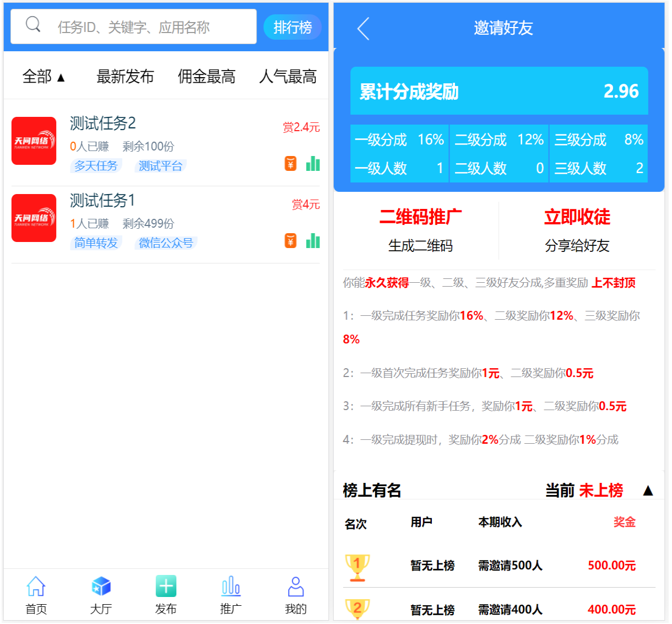672x624 pixels.
Task: Open the 大厅 cube icon
Action: [x=101, y=587]
